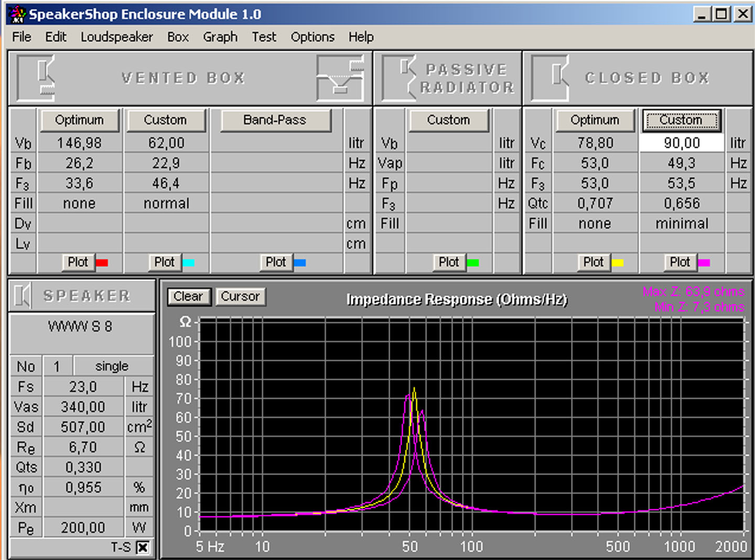755x560 pixels.
Task: Click the magenta closed box custom swatch
Action: point(704,262)
